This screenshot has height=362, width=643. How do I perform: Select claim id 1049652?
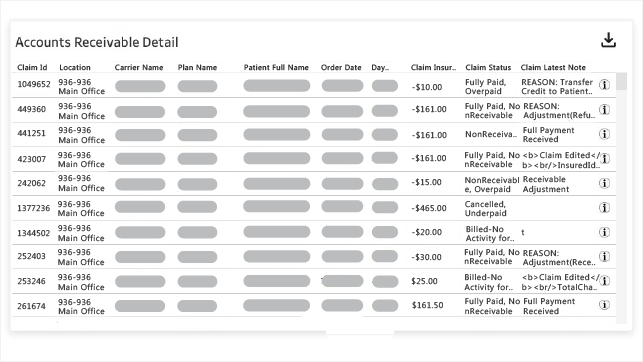34,84
